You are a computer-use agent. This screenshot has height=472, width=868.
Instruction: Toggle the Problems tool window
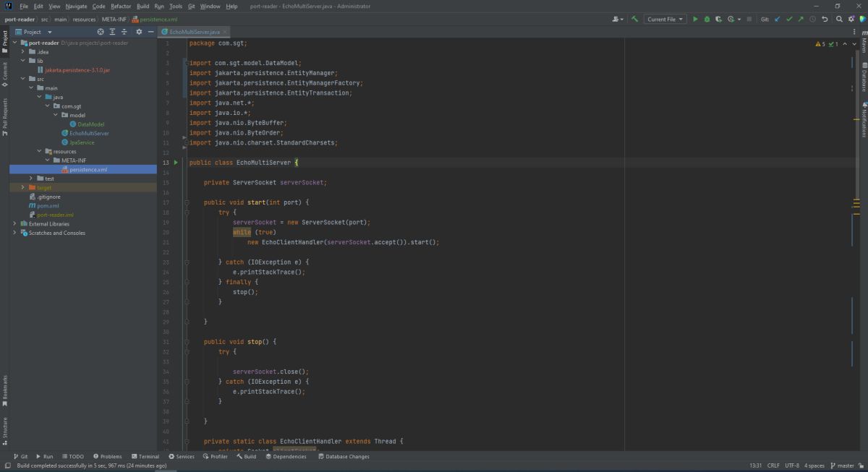[x=107, y=456]
